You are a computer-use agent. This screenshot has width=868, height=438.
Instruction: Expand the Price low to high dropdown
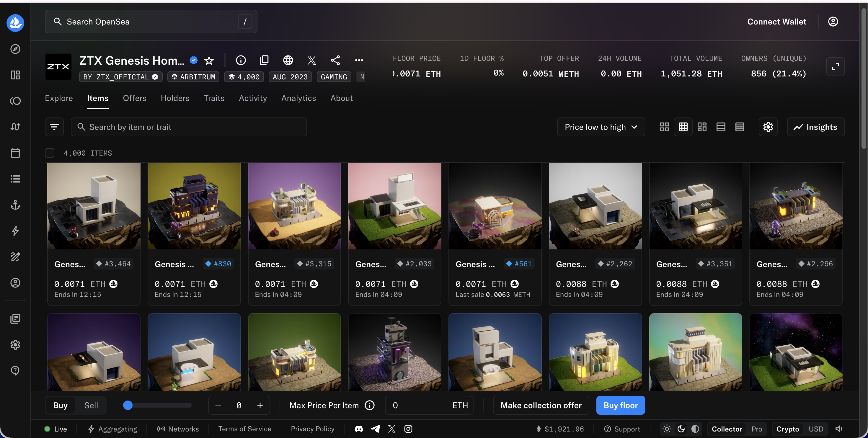point(601,127)
